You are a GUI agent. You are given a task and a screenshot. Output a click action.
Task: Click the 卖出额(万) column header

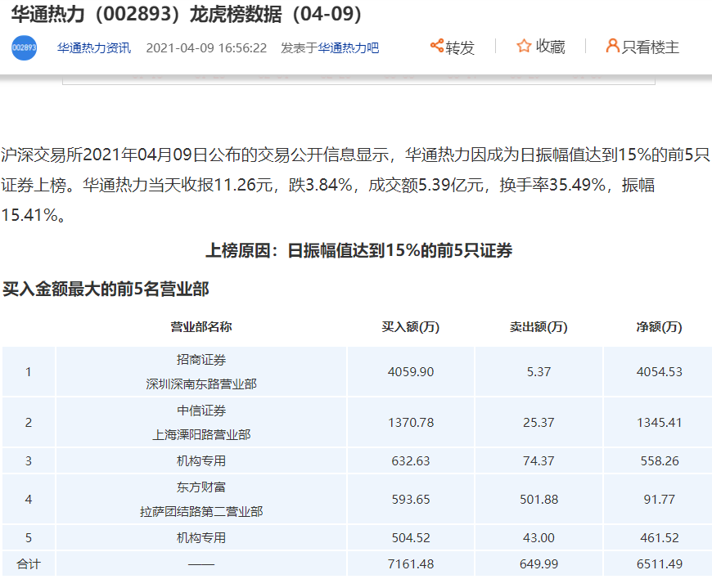click(539, 326)
